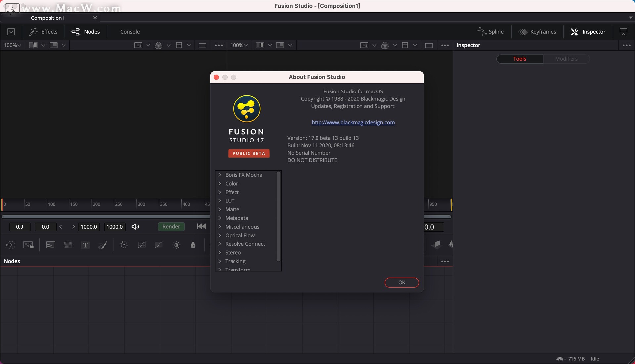Switch to the Console tab

[130, 31]
